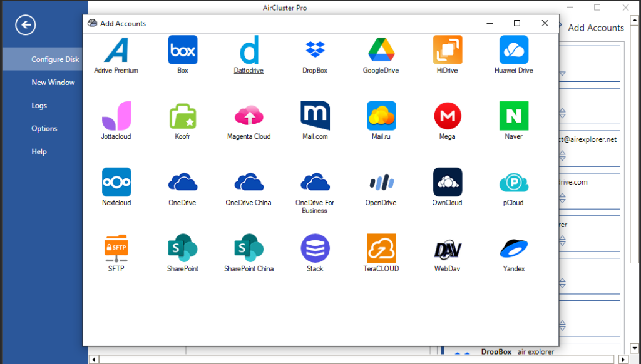Choose the HiDrive icon
Viewport: 641px width, 364px height.
point(448,50)
